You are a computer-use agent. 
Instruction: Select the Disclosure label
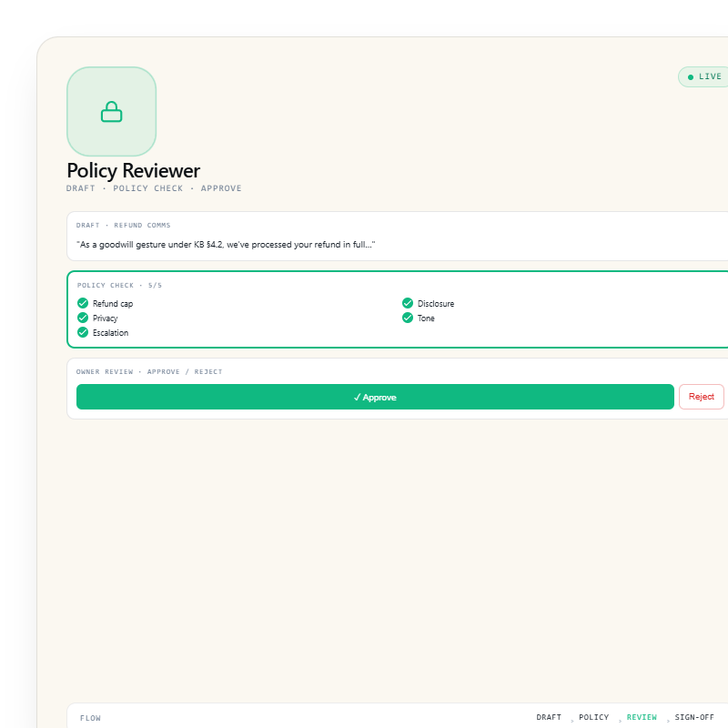(436, 304)
